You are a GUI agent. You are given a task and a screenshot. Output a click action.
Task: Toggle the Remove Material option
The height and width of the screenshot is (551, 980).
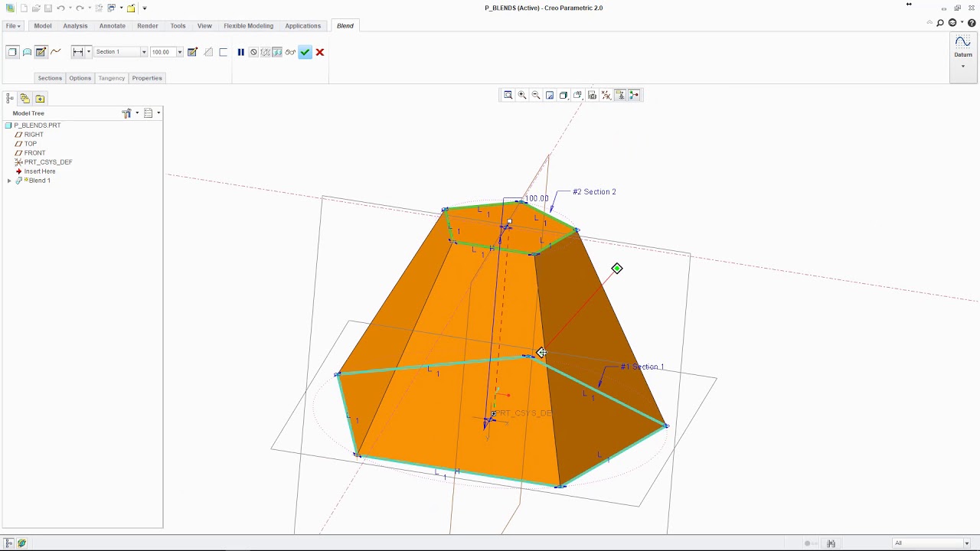coord(208,52)
